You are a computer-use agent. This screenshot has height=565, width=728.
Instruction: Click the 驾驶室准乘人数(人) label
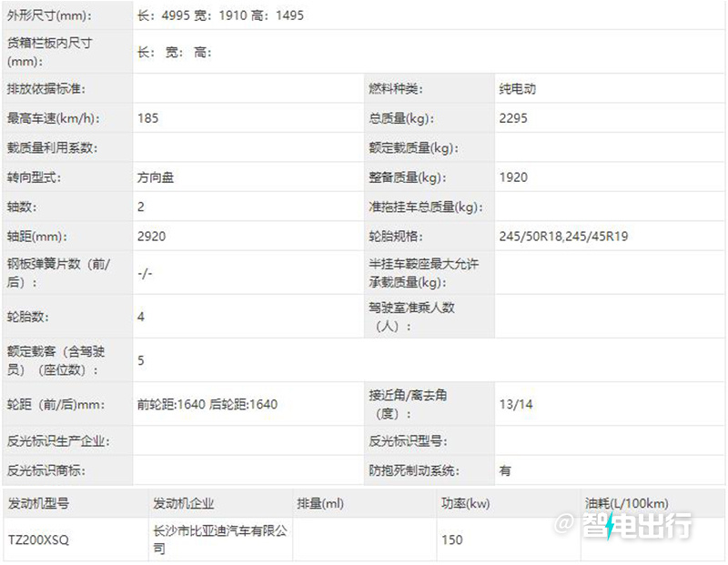pyautogui.click(x=411, y=317)
